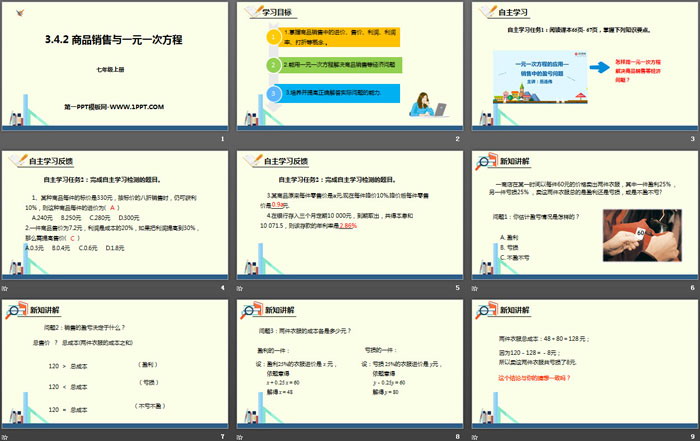Select slide 9 thumbnail showing 48+80=128
The width and height of the screenshot is (700, 441).
[585, 364]
